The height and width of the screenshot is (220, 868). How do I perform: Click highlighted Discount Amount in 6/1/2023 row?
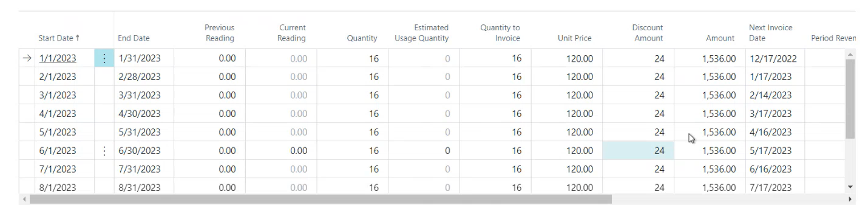pyautogui.click(x=638, y=151)
